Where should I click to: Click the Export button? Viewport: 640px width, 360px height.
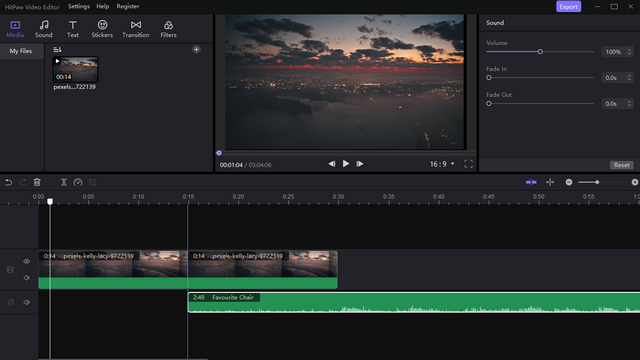569,7
